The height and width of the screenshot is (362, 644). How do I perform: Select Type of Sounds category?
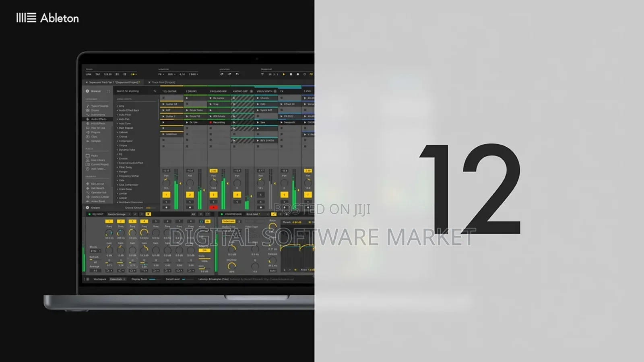point(97,106)
